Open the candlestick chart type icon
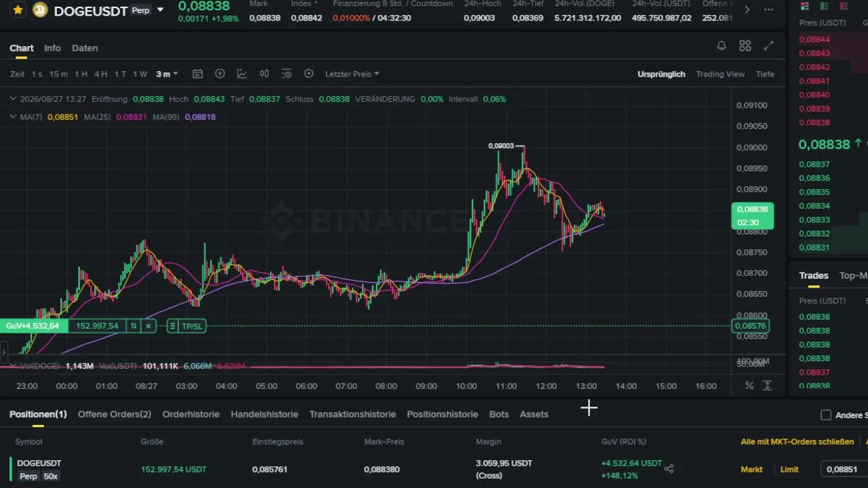 264,74
